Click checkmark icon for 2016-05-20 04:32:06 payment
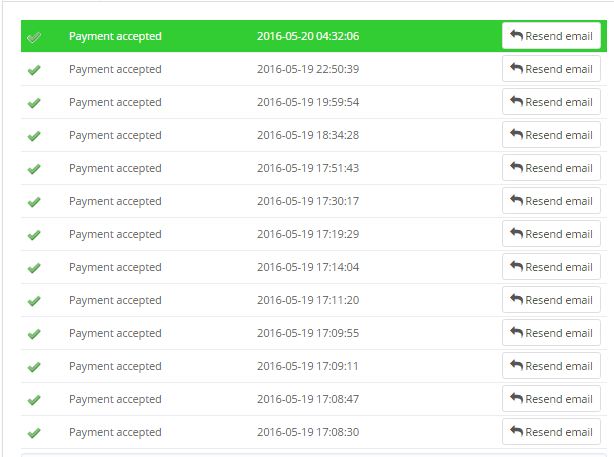 34,37
